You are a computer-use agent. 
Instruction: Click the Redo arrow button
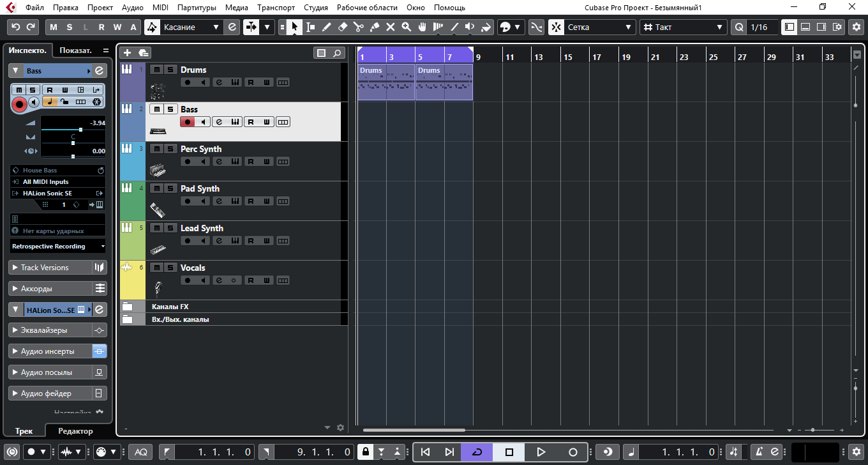31,27
